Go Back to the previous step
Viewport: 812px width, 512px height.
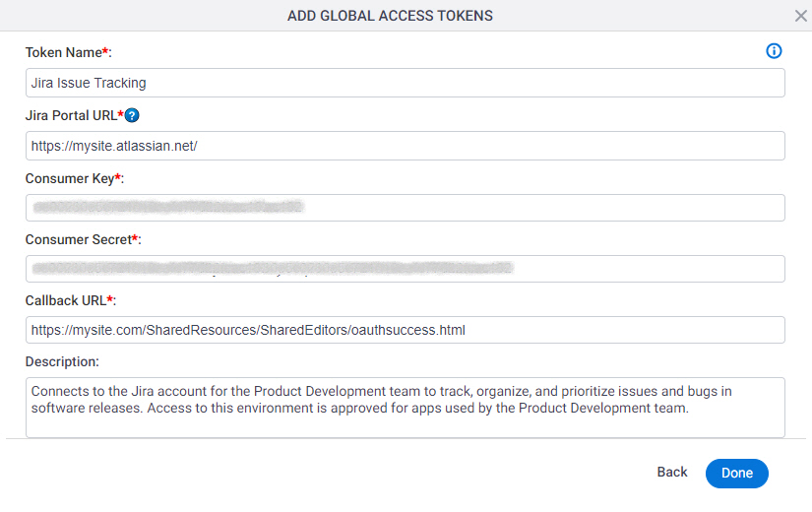[x=672, y=472]
